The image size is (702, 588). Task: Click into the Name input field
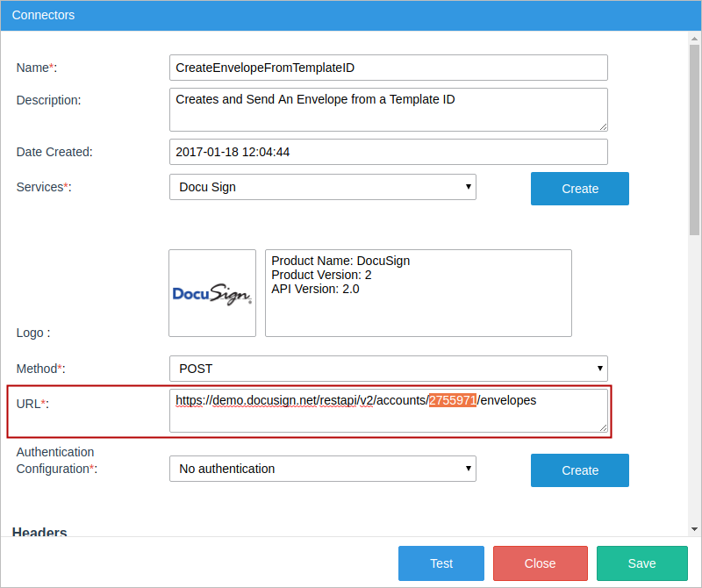pos(388,68)
